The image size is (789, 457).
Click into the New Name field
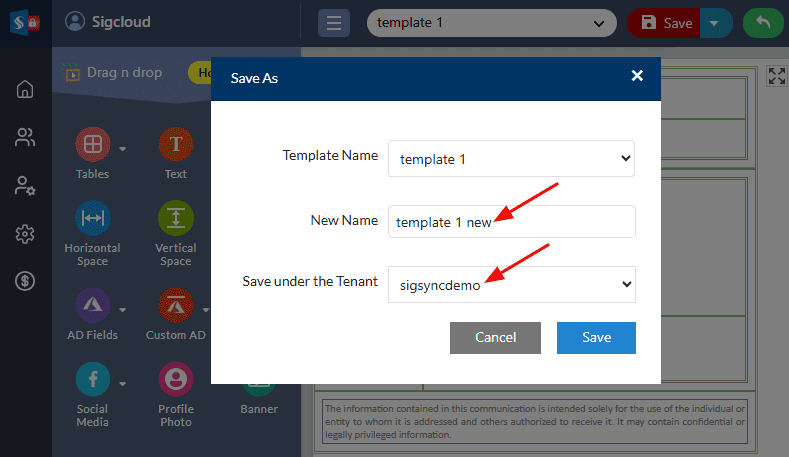[512, 221]
